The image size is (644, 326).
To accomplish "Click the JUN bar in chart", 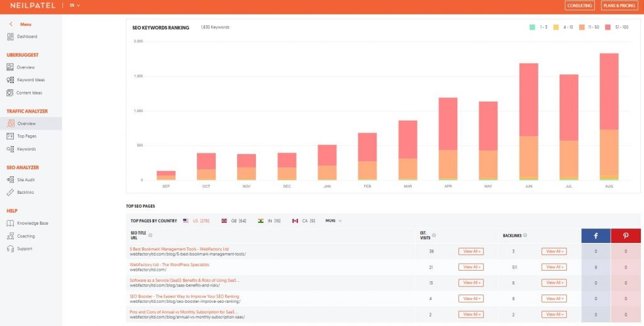I will click(528, 121).
